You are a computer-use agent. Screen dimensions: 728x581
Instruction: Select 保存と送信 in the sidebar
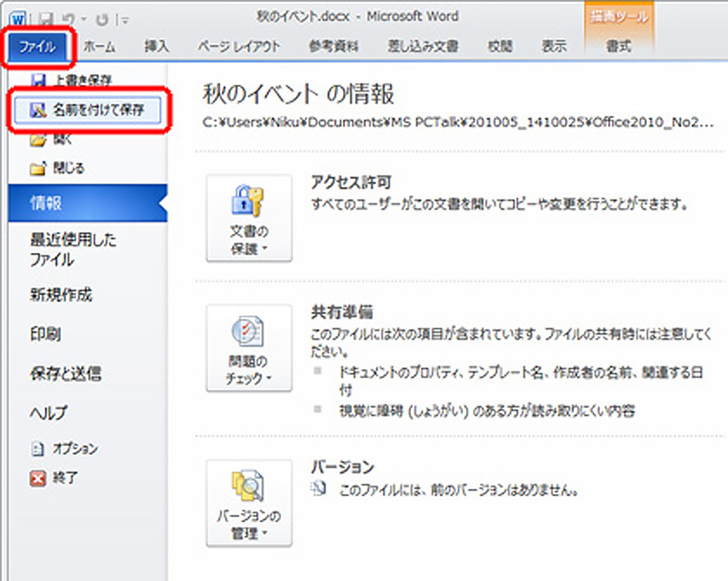[65, 373]
